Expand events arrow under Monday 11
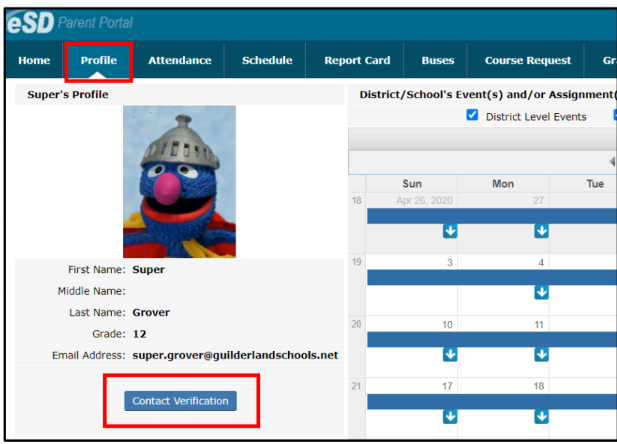The width and height of the screenshot is (617, 444). [541, 355]
